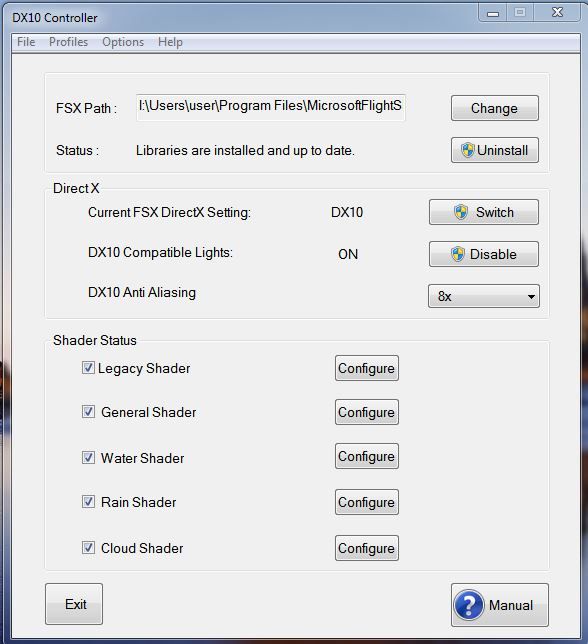
Task: Toggle the Rain Shader checkbox
Action: pos(88,501)
